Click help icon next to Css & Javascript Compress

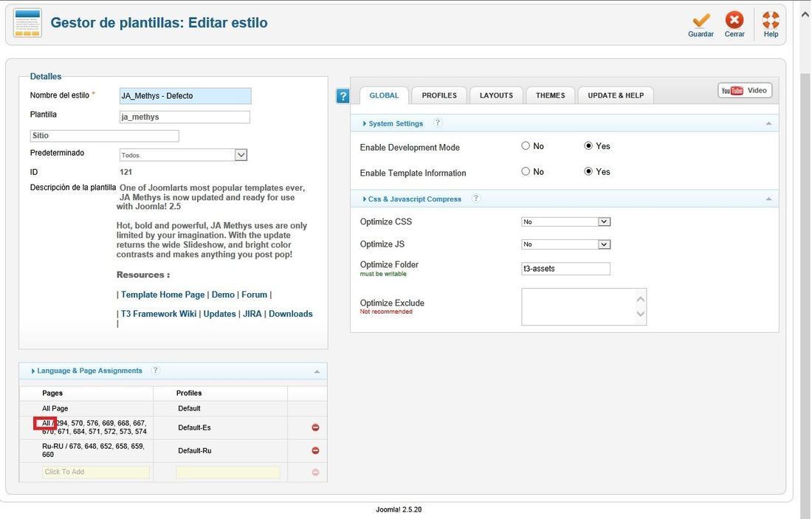point(476,199)
